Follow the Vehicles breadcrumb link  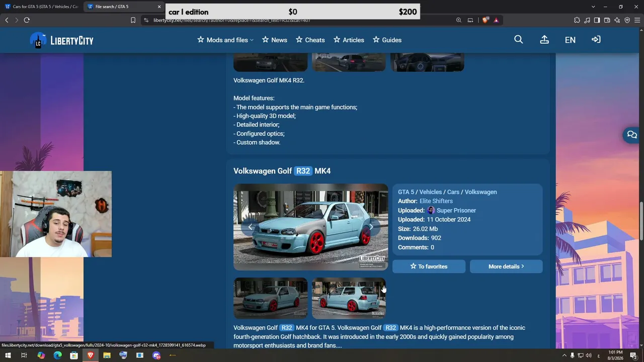431,192
